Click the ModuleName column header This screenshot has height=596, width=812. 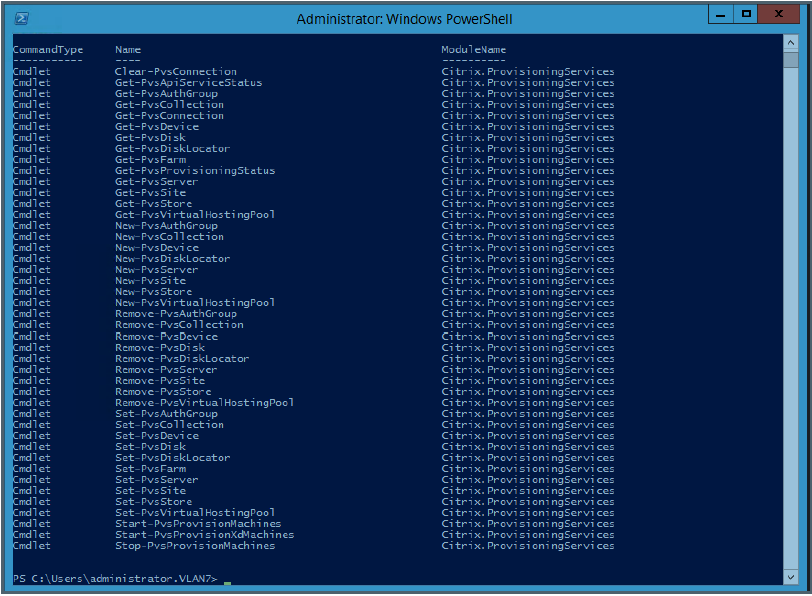click(474, 50)
